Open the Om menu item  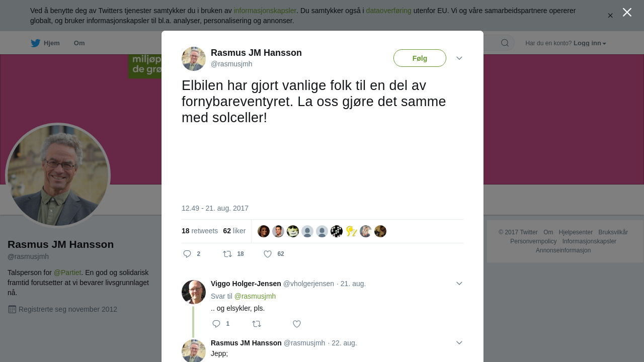pyautogui.click(x=79, y=43)
